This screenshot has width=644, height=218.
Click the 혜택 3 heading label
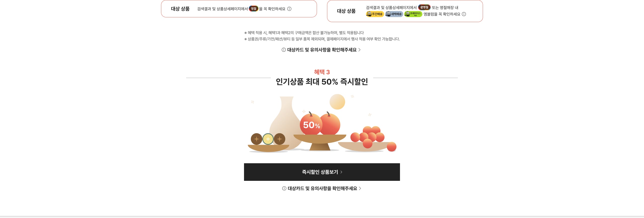(322, 72)
